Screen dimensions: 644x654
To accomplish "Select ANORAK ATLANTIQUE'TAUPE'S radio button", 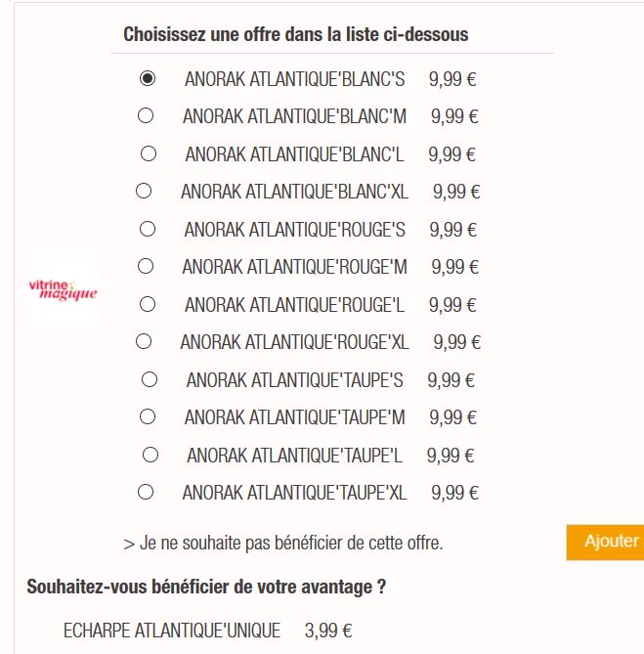I will coord(150,379).
